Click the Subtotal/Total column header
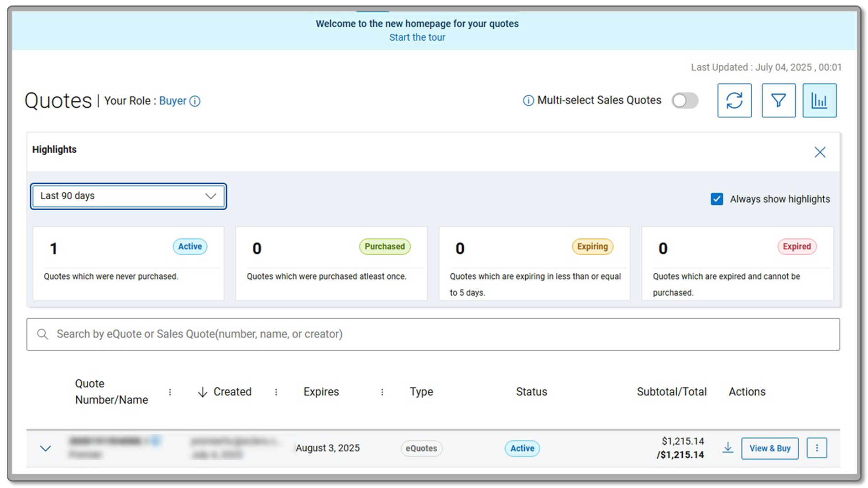The height and width of the screenshot is (488, 868). point(672,392)
